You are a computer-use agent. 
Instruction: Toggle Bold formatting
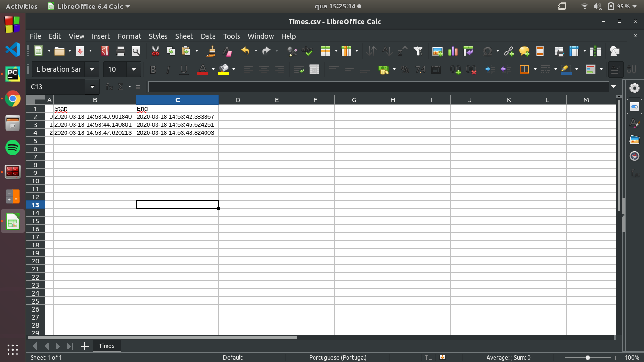[x=153, y=69]
